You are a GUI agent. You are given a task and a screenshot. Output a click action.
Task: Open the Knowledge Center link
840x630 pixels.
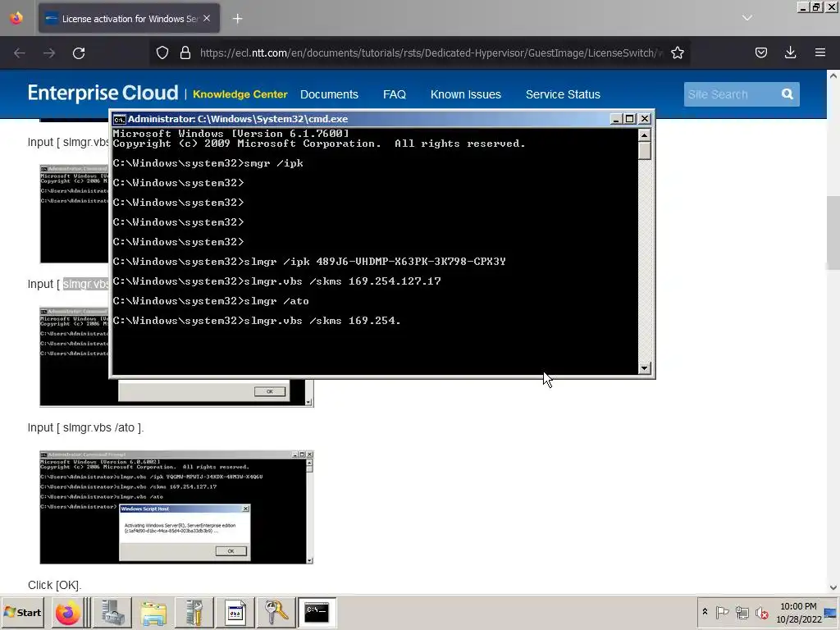(x=240, y=94)
